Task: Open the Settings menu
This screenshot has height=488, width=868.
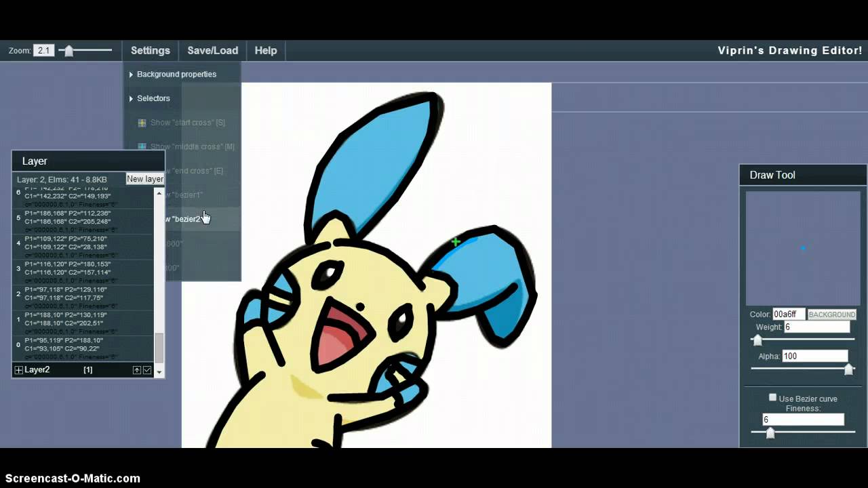Action: coord(150,51)
